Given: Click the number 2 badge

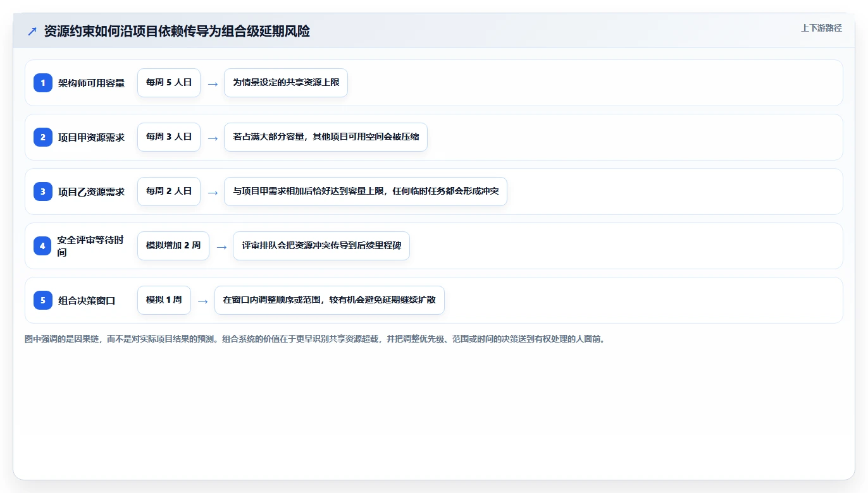Looking at the screenshot, I should click(x=43, y=137).
